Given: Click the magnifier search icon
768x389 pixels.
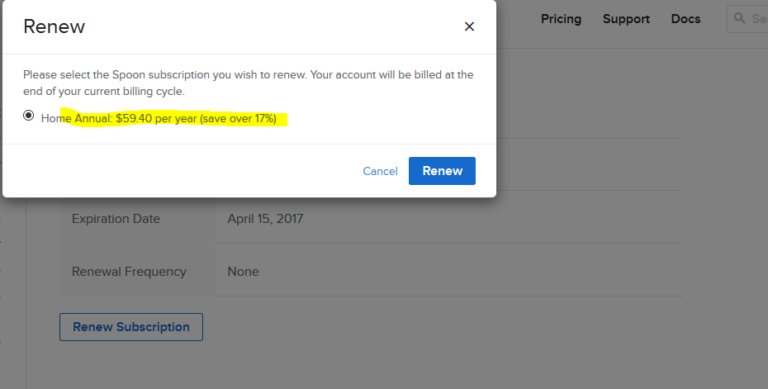Looking at the screenshot, I should pos(740,19).
